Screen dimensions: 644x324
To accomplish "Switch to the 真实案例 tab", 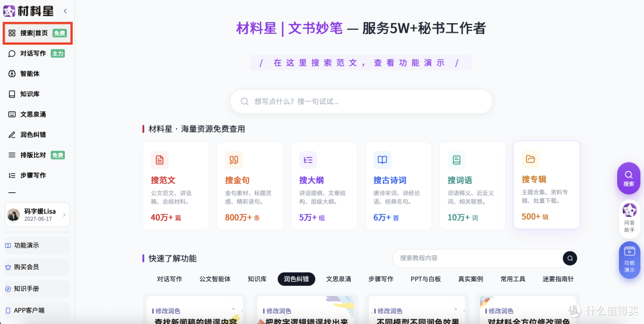I will (470, 279).
